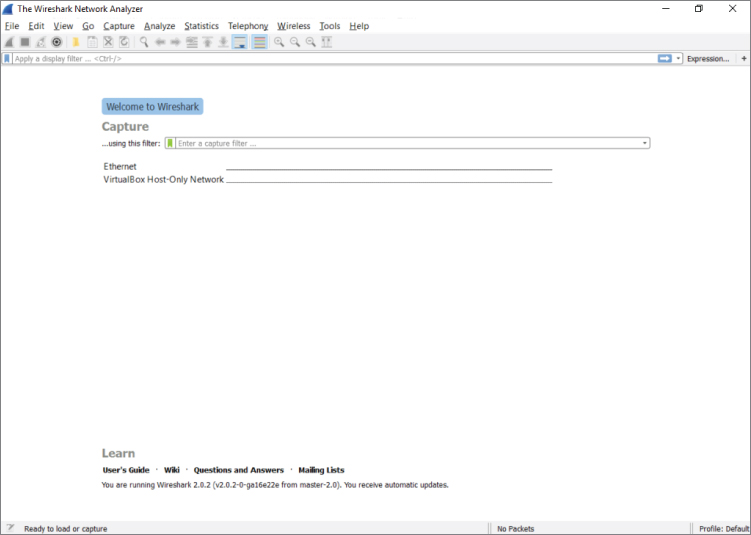Open Capture options gear icon
The image size is (751, 535).
pos(57,42)
